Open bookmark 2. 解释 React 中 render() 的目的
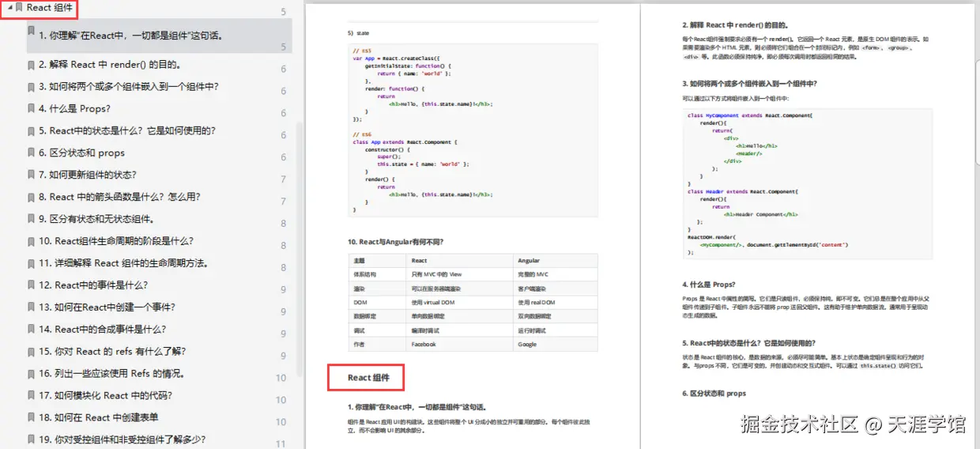 pos(109,65)
